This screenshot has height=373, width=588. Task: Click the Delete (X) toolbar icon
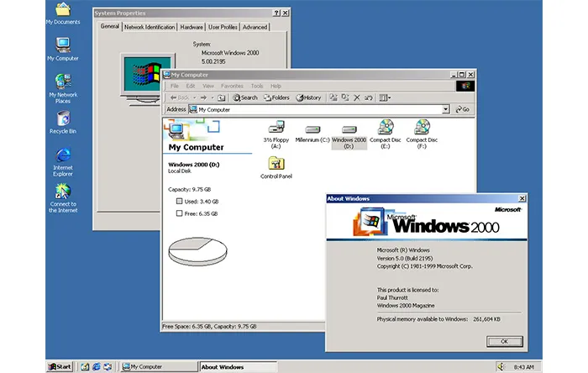click(357, 97)
